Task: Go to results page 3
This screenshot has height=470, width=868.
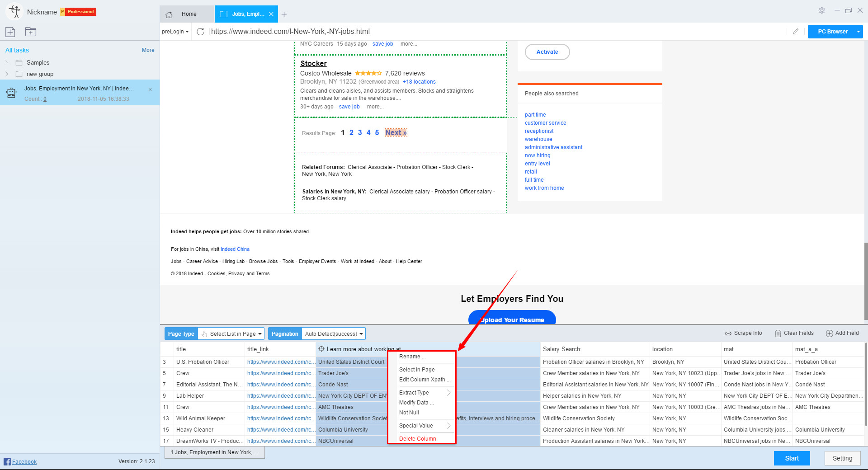Action: tap(360, 132)
